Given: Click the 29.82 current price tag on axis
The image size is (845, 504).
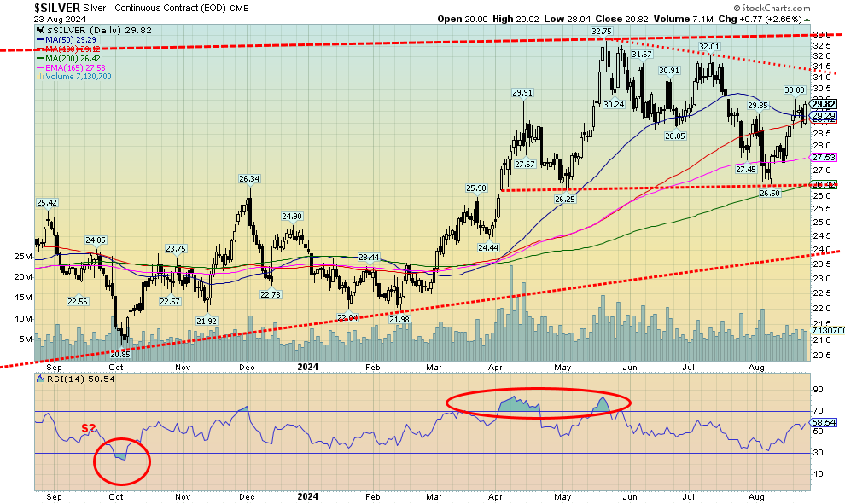Looking at the screenshot, I should pyautogui.click(x=822, y=104).
